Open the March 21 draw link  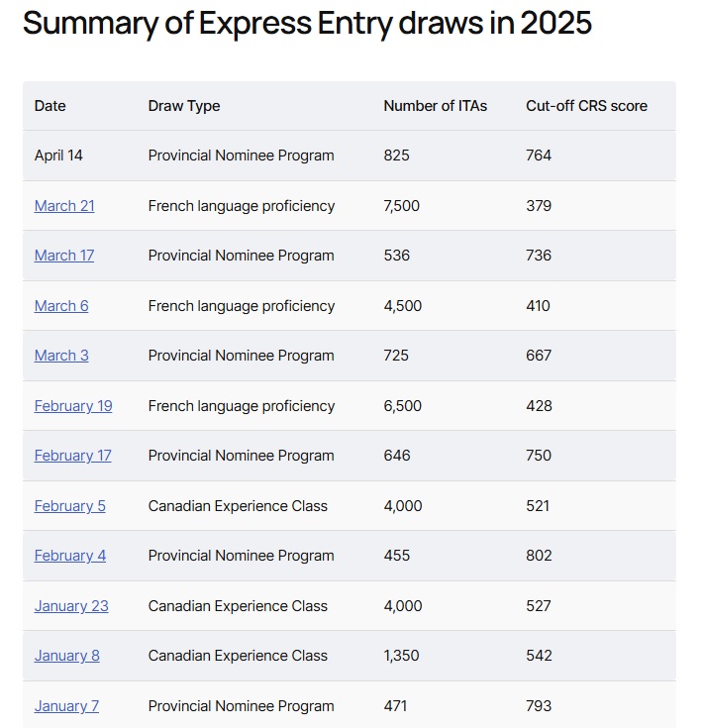(x=64, y=206)
